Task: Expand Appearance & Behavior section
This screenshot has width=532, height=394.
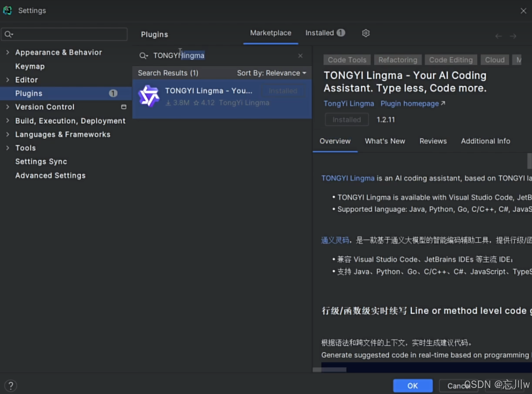Action: (7, 52)
